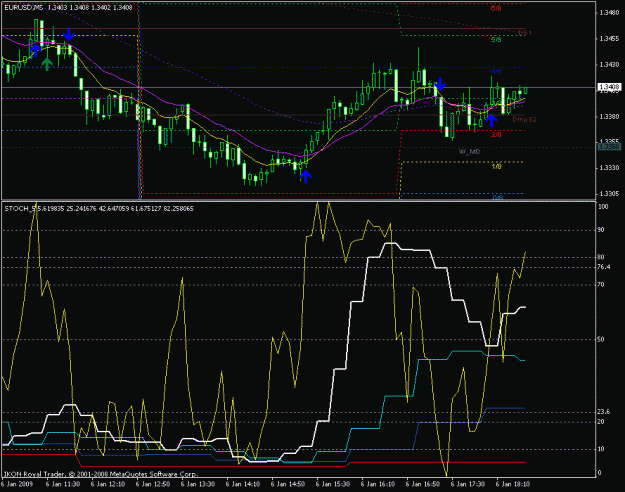
Task: Click the 6 Jan 13:30 time label
Action: point(198,484)
